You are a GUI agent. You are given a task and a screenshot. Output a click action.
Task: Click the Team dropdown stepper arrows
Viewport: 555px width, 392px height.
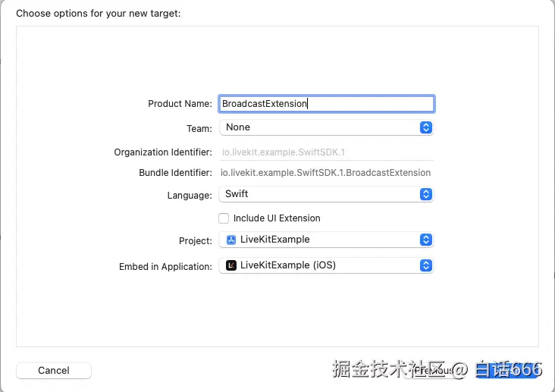pos(426,127)
